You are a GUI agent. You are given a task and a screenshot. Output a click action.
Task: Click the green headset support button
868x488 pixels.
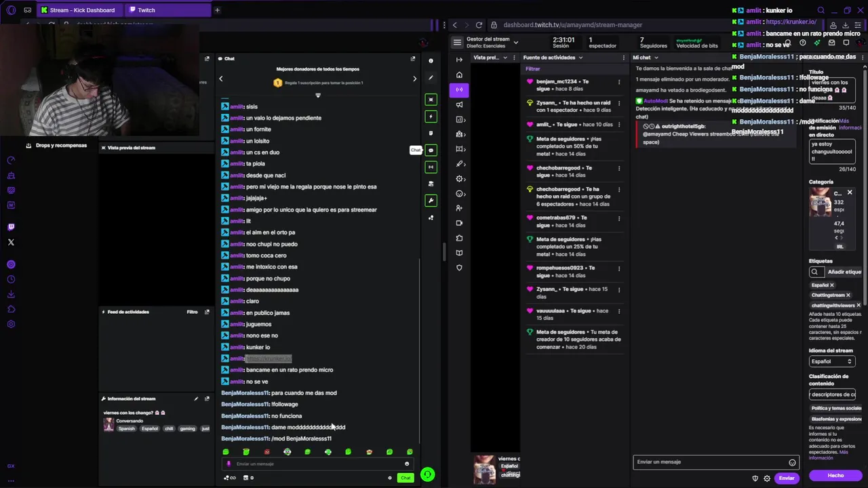point(427,474)
